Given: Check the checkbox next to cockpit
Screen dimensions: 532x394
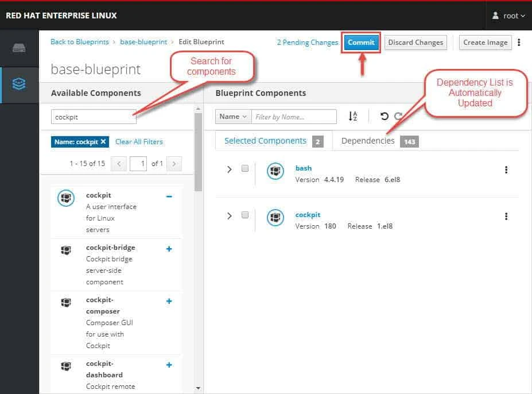Looking at the screenshot, I should [x=244, y=215].
